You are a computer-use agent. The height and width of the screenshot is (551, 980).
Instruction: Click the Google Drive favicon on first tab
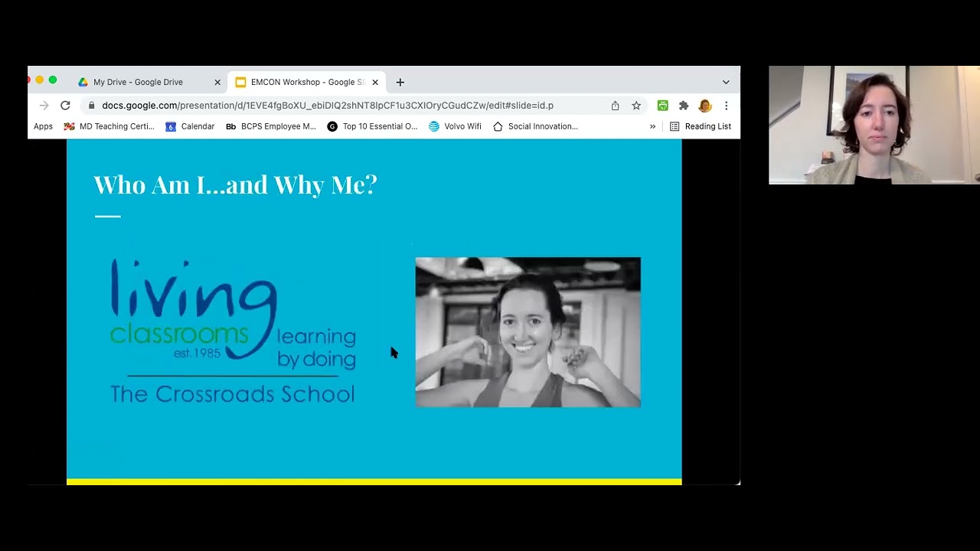click(x=83, y=82)
